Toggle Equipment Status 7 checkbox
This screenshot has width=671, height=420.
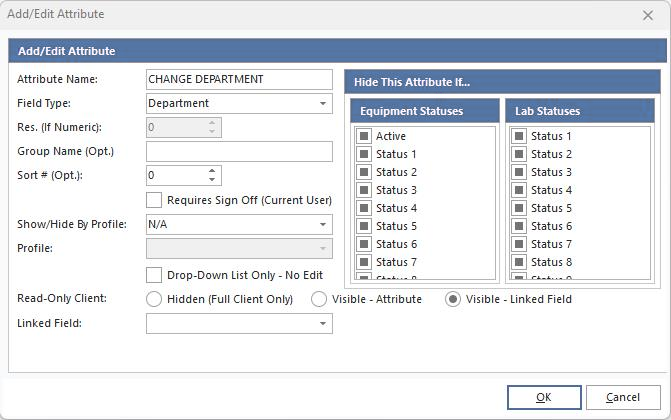point(364,262)
